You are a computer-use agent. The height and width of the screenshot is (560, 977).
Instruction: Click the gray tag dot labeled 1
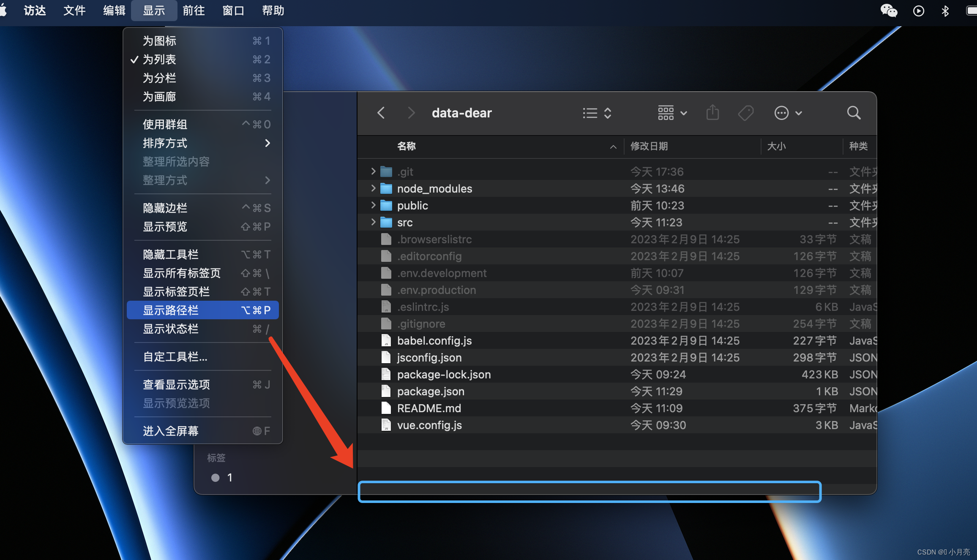coord(215,478)
